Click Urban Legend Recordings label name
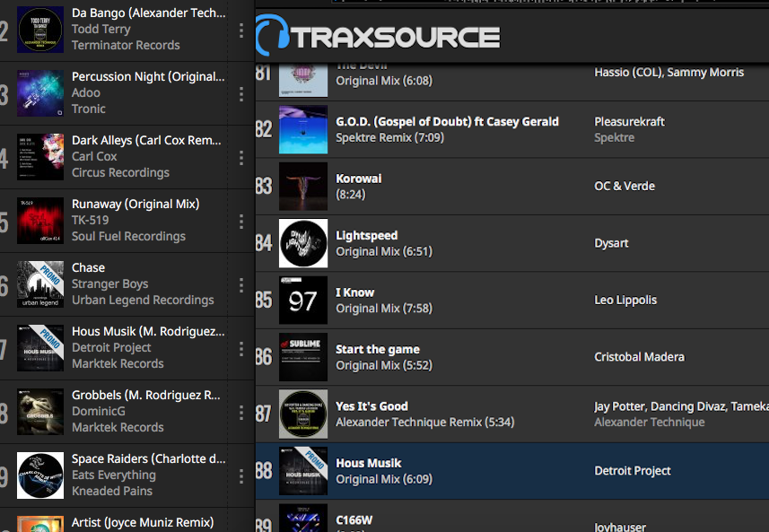The image size is (769, 532). point(143,300)
